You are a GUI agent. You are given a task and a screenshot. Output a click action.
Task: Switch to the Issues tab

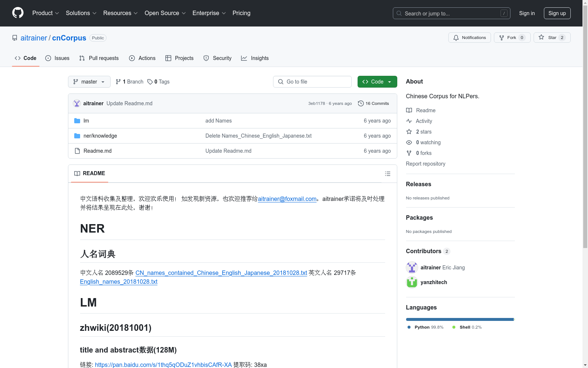pos(57,58)
